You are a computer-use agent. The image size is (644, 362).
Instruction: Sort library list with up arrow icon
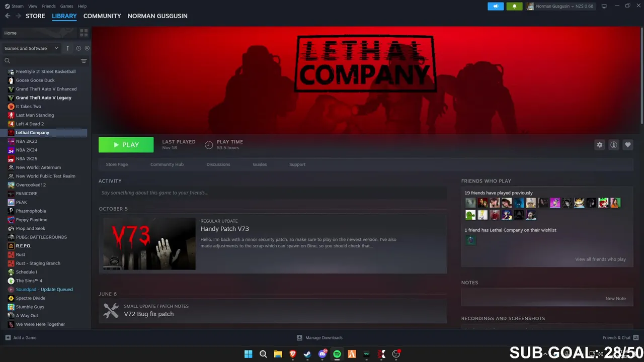pos(68,48)
